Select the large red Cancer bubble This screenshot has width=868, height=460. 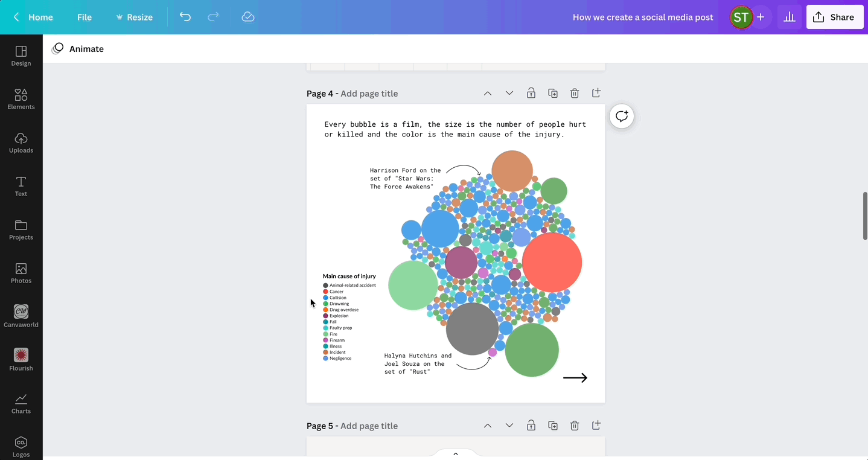pyautogui.click(x=552, y=263)
